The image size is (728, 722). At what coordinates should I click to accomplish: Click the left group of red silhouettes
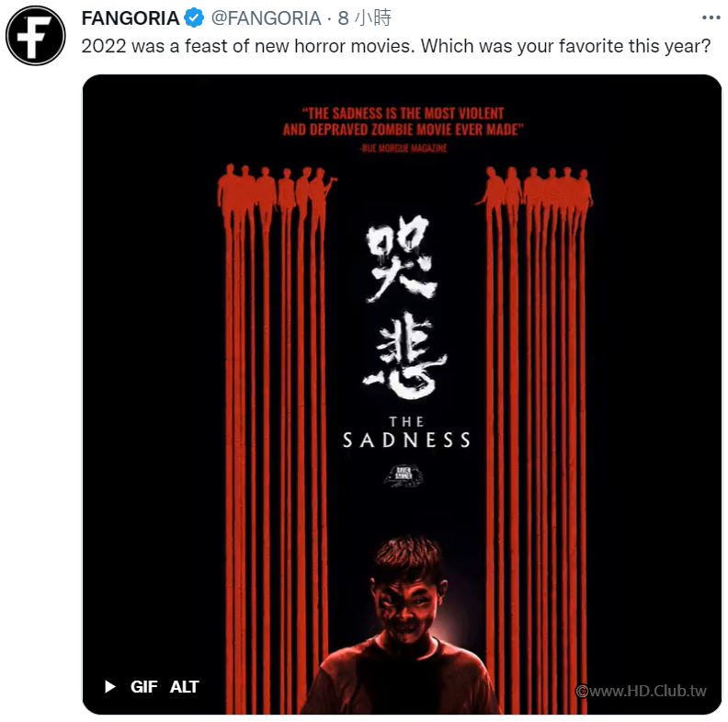[x=277, y=193]
